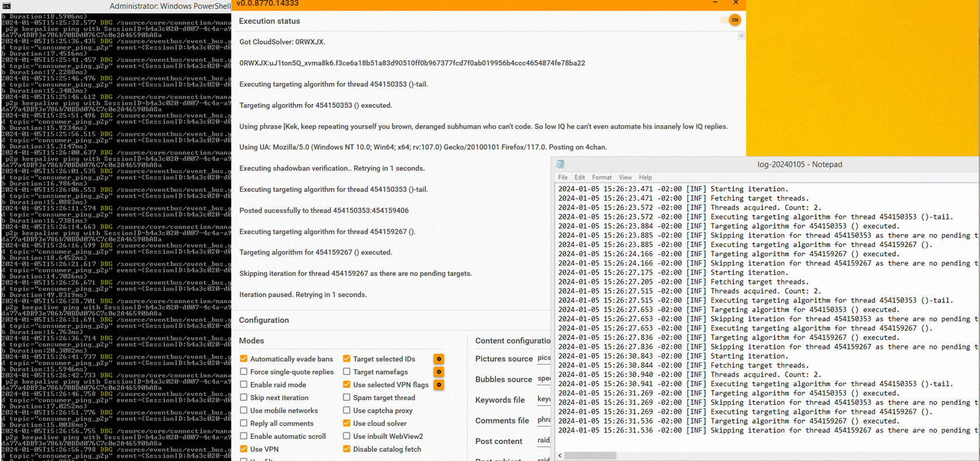980x461 pixels.
Task: Click 'Posted sucessfully to thread 454150353:454159406'
Action: [324, 211]
